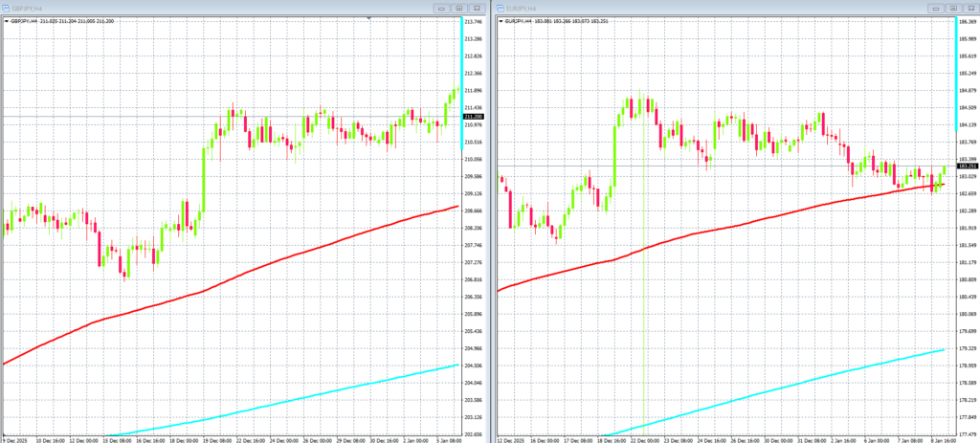The image size is (980, 443).
Task: Select the cyan moving average on GBPJPY chart
Action: (287, 401)
